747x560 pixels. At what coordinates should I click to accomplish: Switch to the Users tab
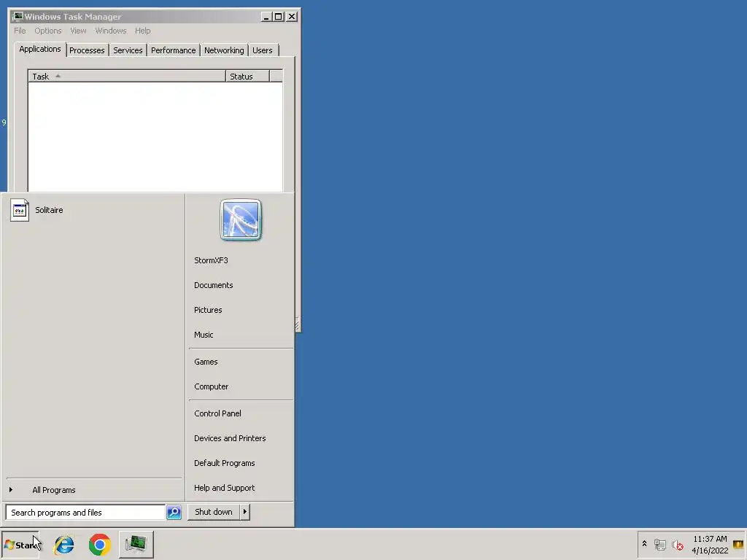(x=263, y=50)
